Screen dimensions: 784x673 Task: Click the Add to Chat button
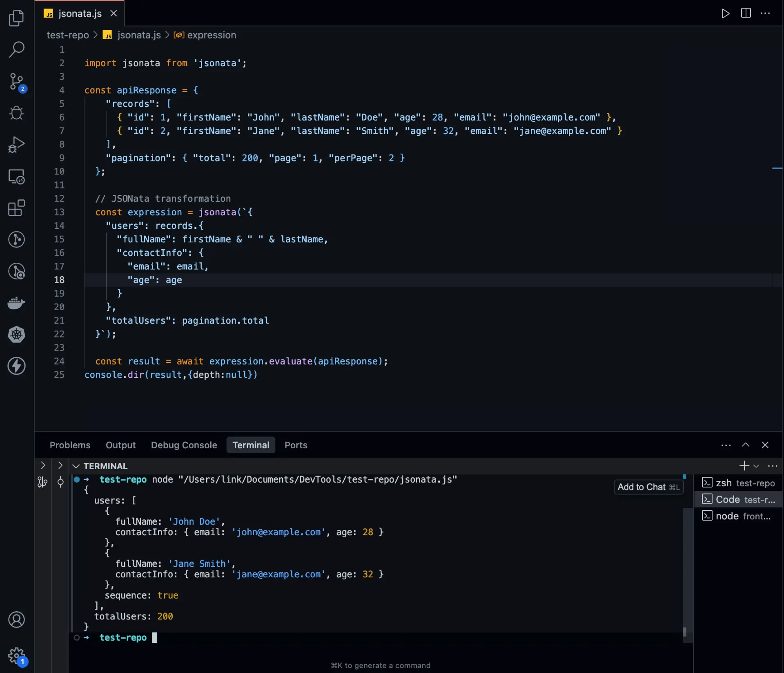pos(648,487)
